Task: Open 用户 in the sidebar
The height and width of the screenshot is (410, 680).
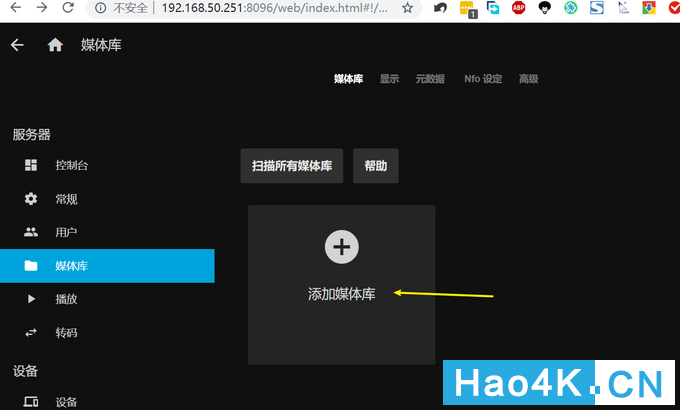Action: 107,232
